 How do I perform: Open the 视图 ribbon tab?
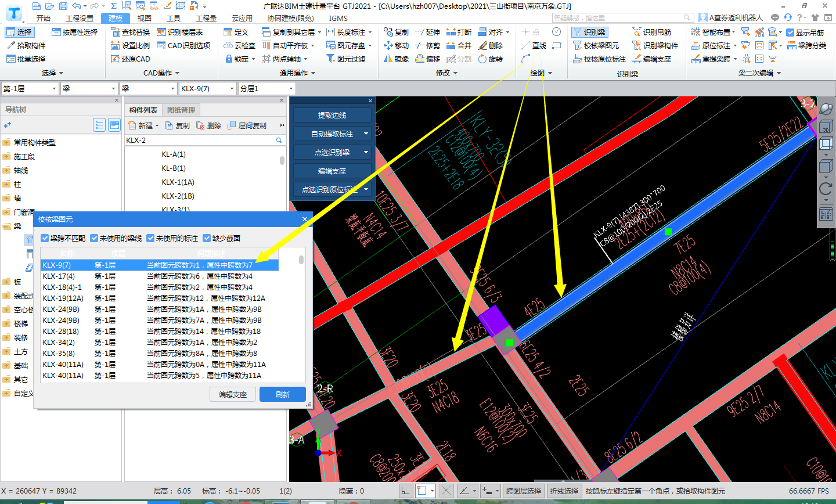145,18
